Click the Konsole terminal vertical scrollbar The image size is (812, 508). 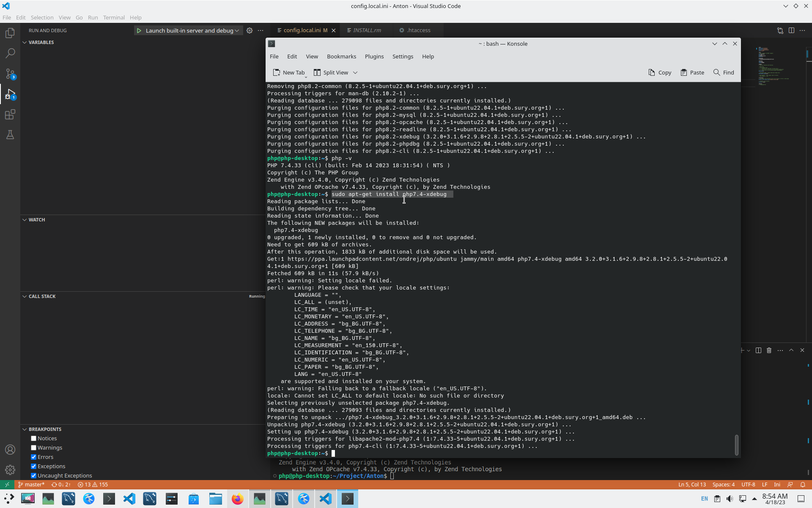736,445
